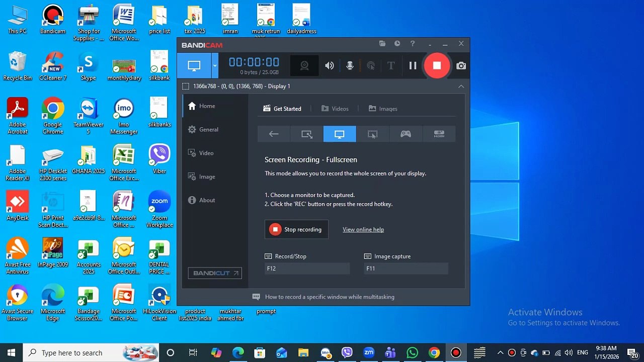Toggle speaker sound recording icon
The image size is (644, 362).
coord(330,66)
